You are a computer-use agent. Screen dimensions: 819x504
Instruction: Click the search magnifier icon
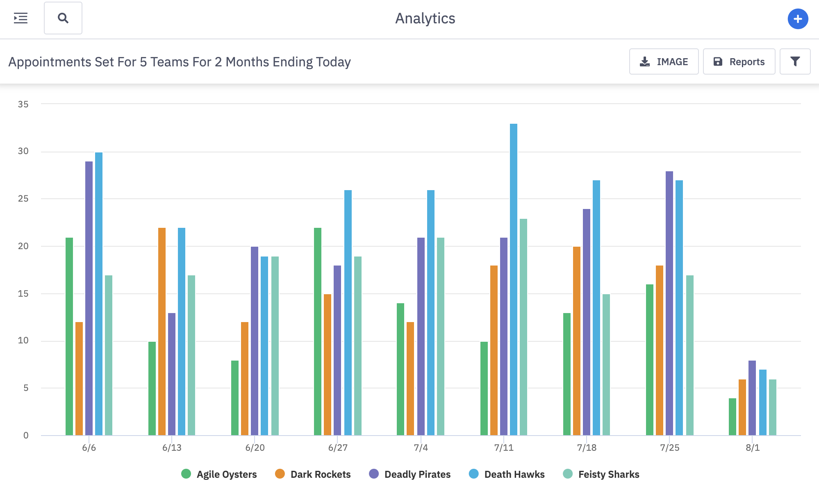(63, 18)
